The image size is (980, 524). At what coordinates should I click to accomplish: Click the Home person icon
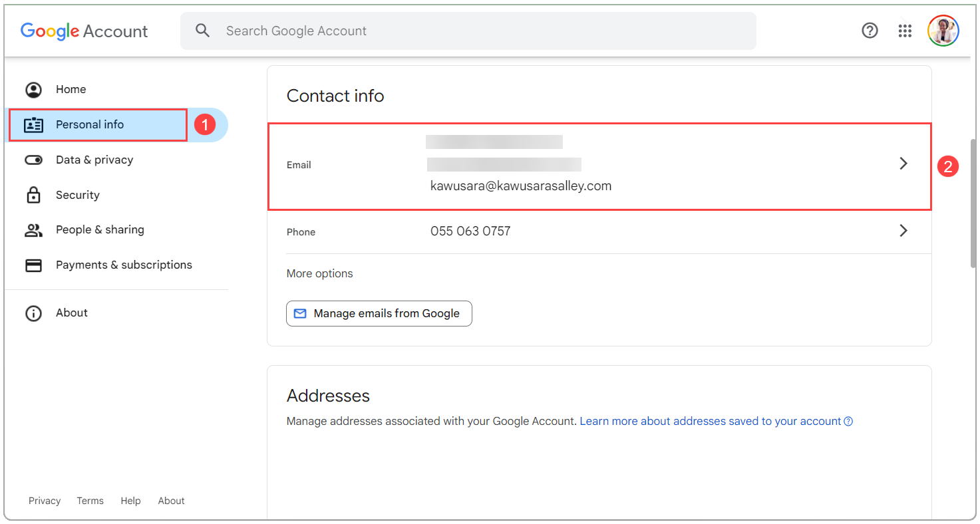[33, 90]
